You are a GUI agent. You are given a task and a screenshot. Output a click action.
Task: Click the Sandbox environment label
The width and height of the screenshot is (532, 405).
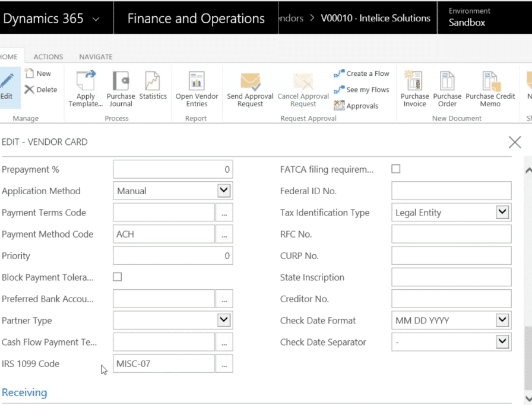[x=467, y=23]
